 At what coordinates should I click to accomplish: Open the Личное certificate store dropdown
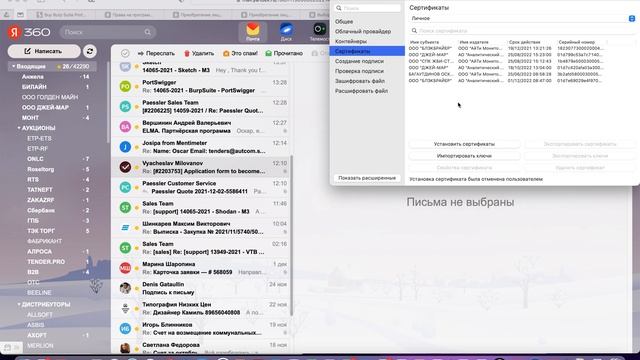point(522,18)
